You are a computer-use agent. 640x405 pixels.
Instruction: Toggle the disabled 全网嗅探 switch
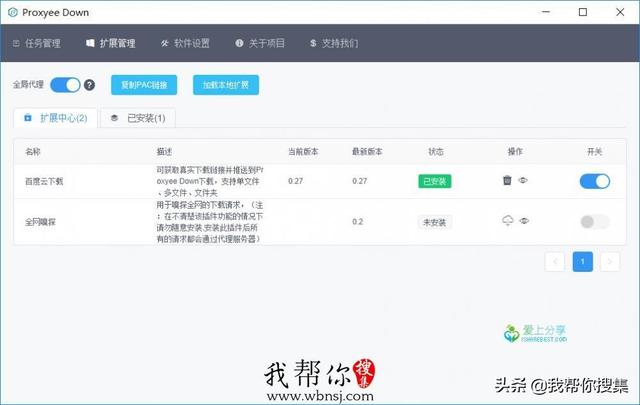595,222
